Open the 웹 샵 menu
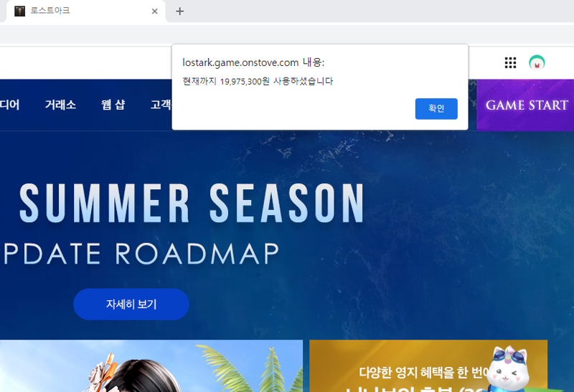The width and height of the screenshot is (574, 392). (113, 105)
